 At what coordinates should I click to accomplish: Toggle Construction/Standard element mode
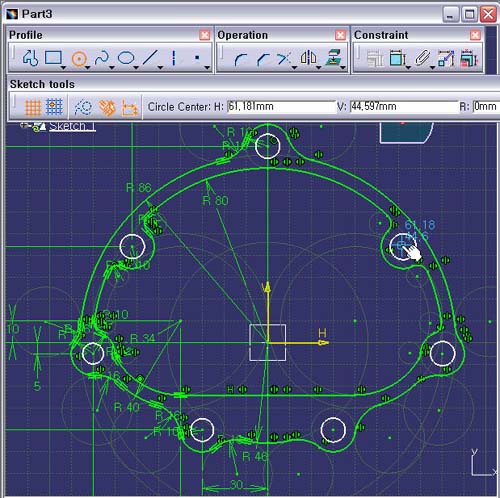pyautogui.click(x=83, y=107)
